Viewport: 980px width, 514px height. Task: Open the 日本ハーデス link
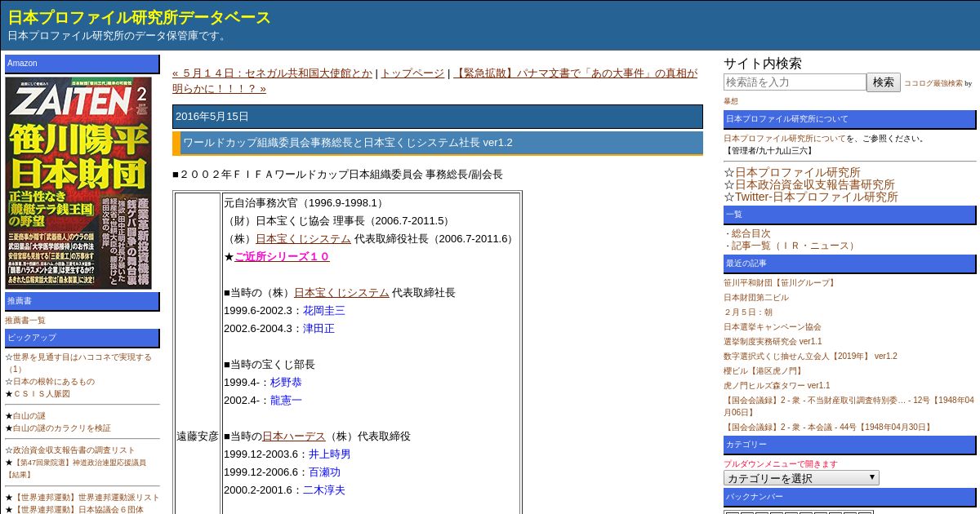[x=294, y=436]
